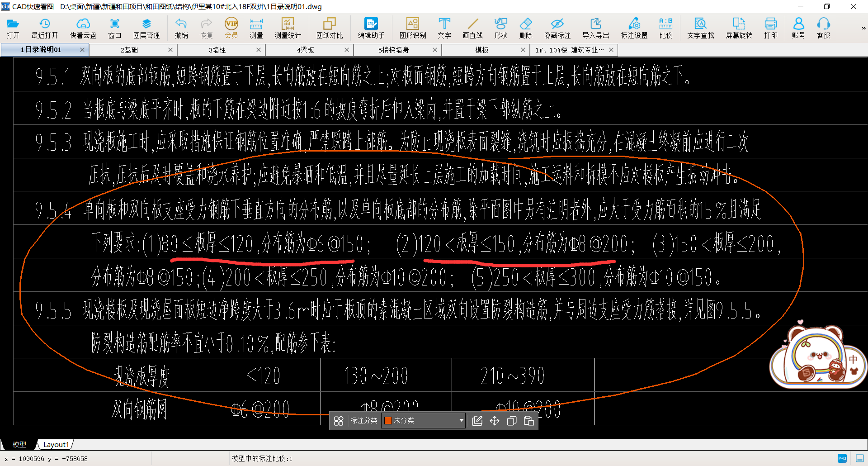Image resolution: width=868 pixels, height=466 pixels.
Task: Edit the selected annotation
Action: [477, 421]
